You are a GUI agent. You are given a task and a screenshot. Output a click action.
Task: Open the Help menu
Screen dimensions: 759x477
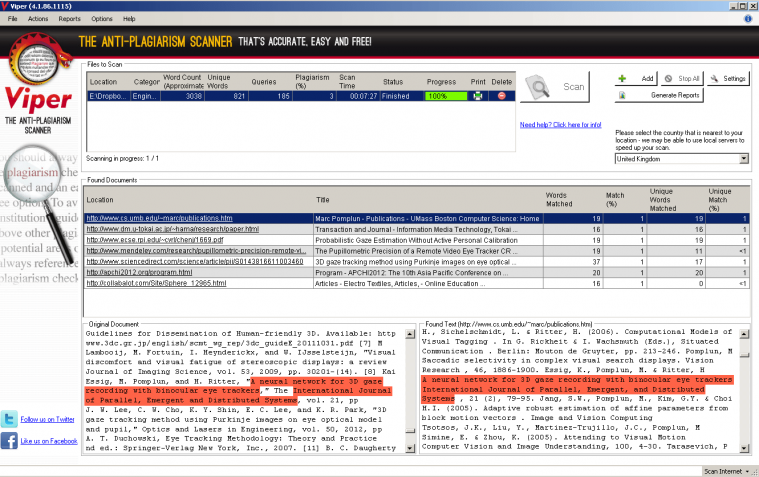[x=129, y=19]
